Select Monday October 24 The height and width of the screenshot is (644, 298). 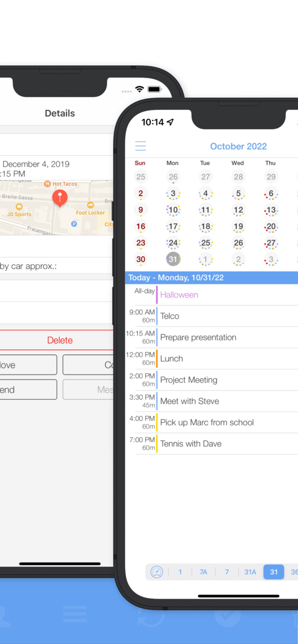(173, 243)
